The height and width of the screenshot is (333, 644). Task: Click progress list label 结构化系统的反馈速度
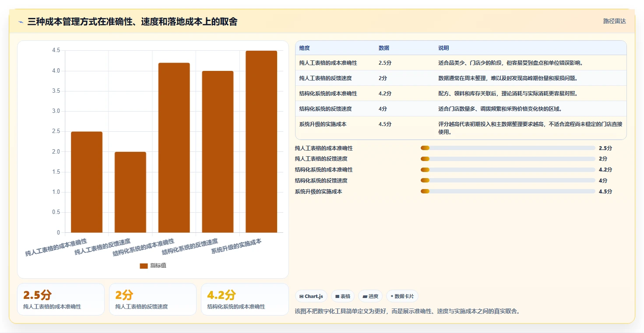click(321, 181)
